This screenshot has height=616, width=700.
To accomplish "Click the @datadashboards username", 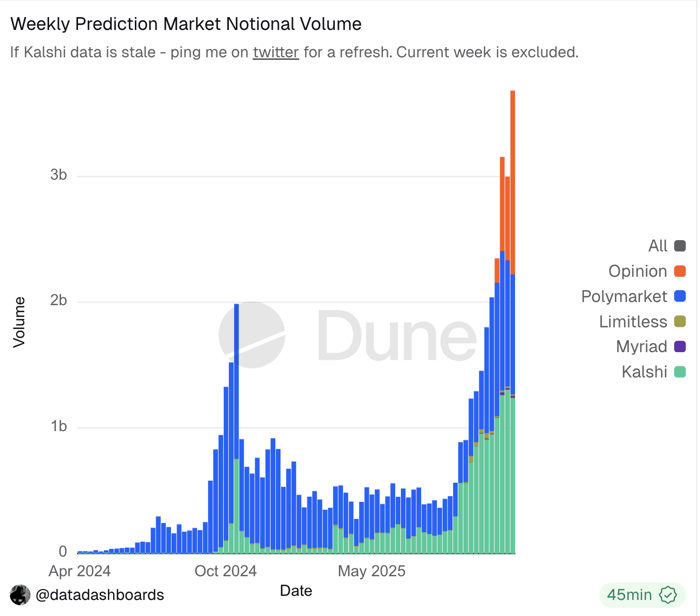I will [x=100, y=594].
